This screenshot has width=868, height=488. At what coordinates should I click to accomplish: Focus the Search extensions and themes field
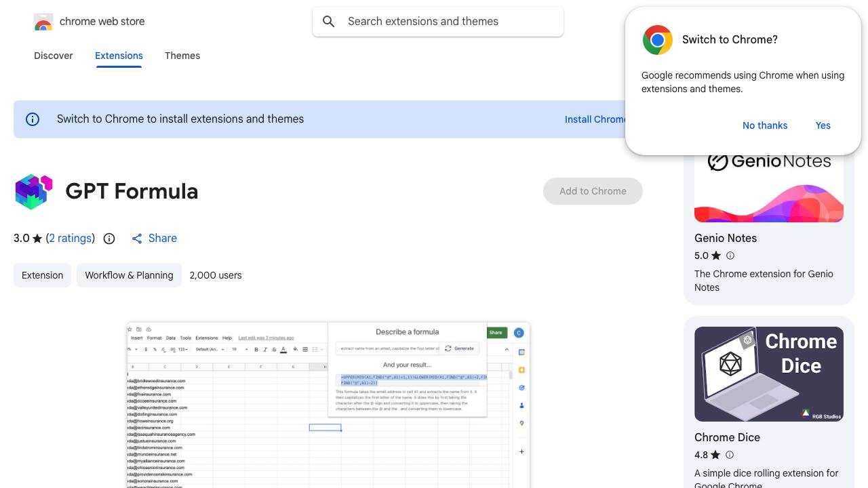(438, 22)
